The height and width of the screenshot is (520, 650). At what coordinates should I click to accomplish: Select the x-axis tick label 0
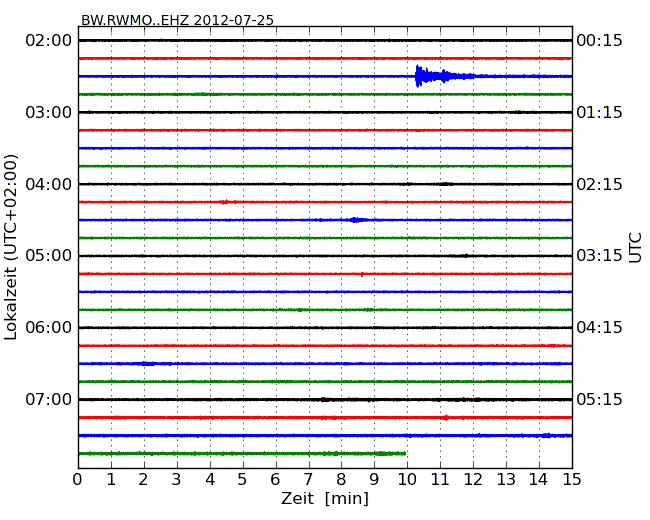coord(78,480)
